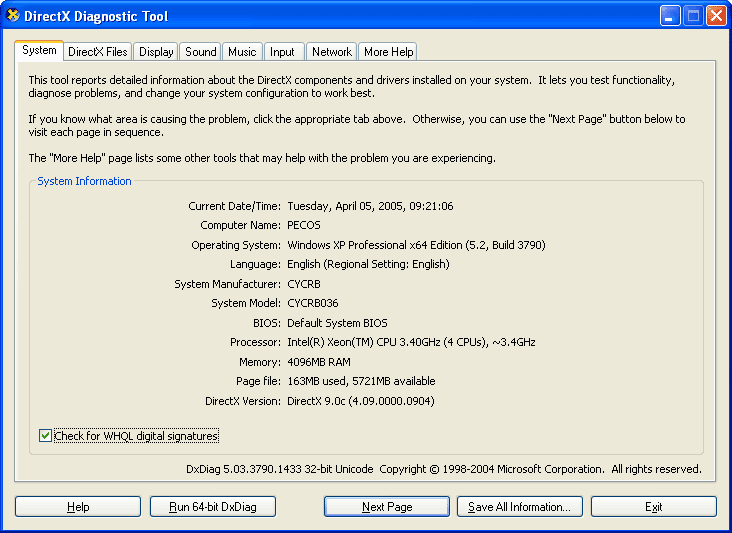732x533 pixels.
Task: Click Run 64-bit DxDiag button
Action: pos(213,507)
